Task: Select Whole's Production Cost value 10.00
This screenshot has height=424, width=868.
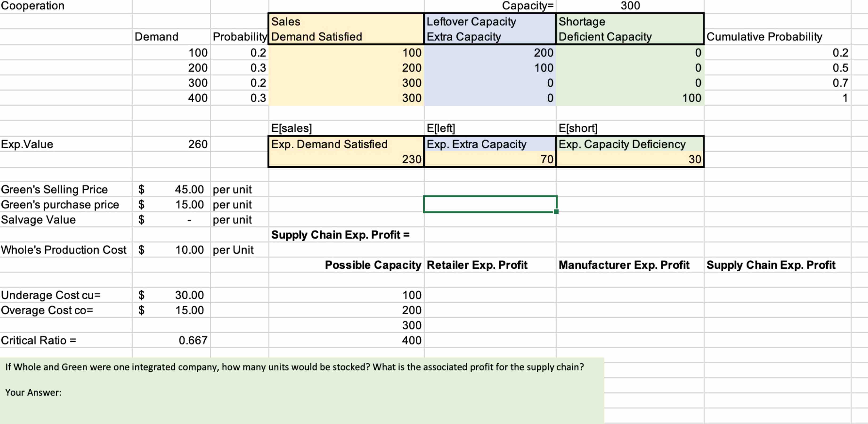Action: click(x=171, y=249)
